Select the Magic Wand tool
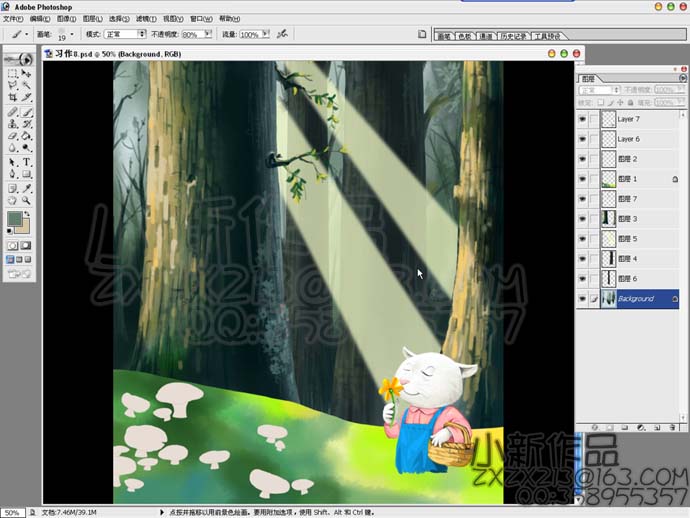The image size is (690, 518). (26, 85)
